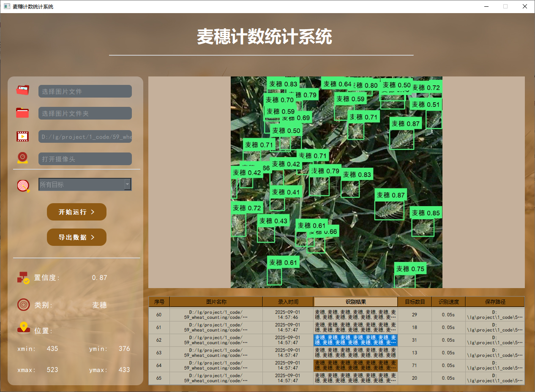This screenshot has width=535, height=392.
Task: Click the 麦穗 0.43 detection label
Action: click(273, 220)
